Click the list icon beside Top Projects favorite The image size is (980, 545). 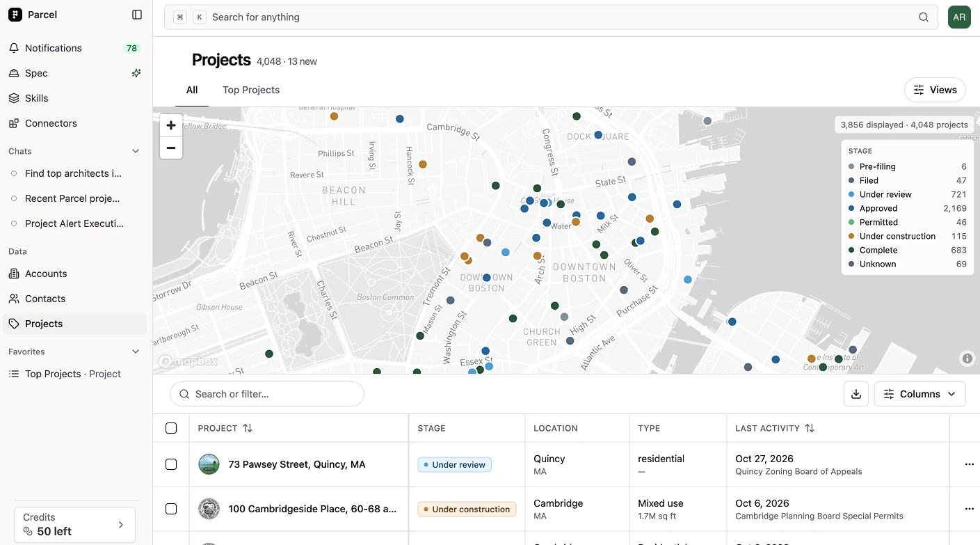pyautogui.click(x=14, y=374)
